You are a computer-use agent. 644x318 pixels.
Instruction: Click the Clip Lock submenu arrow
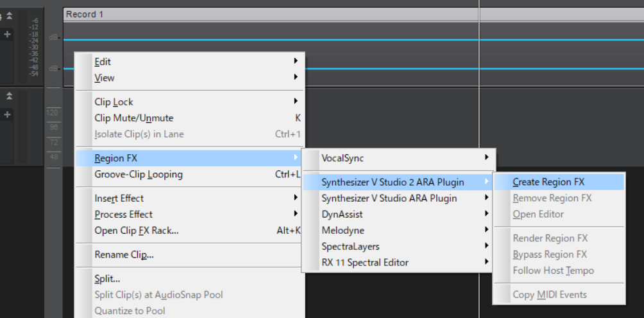pyautogui.click(x=296, y=102)
